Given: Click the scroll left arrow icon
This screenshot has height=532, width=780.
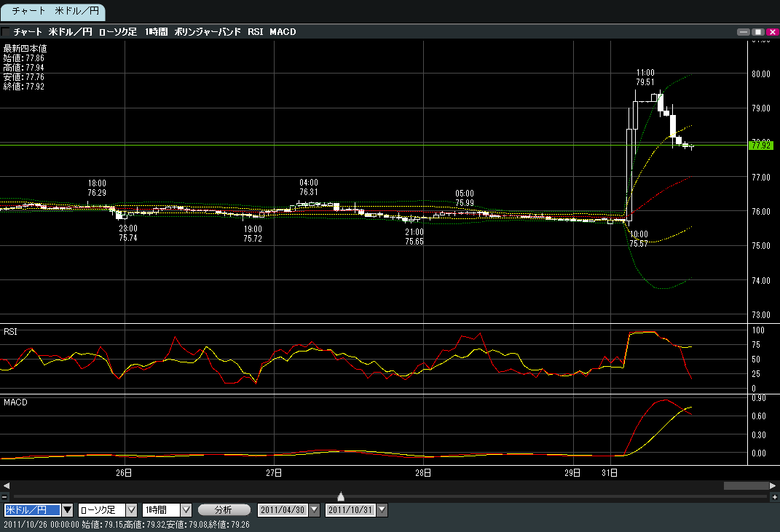Looking at the screenshot, I should pos(6,485).
